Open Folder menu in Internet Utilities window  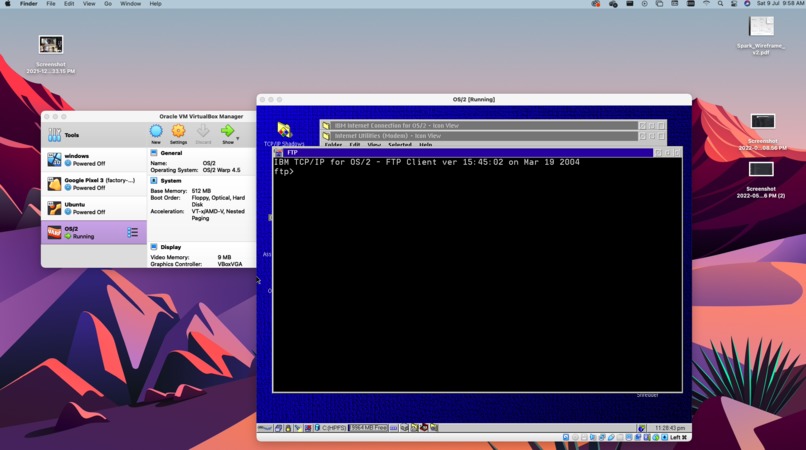(x=333, y=145)
